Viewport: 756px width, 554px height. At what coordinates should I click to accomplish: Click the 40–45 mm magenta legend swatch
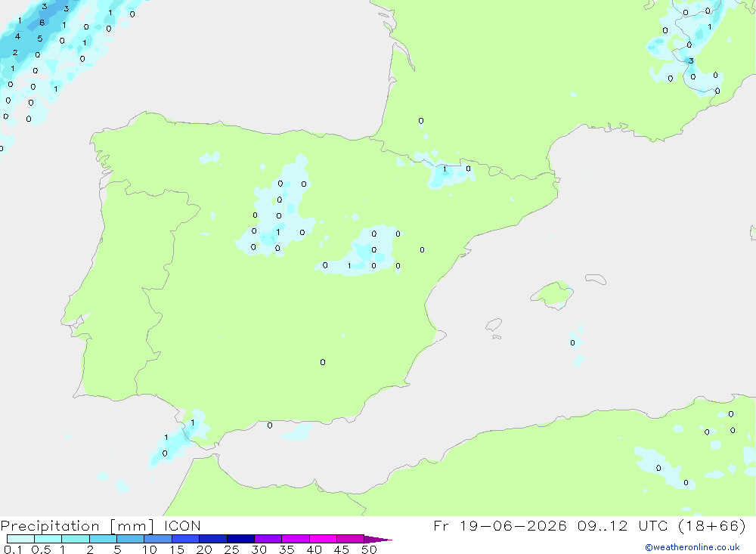point(323,539)
